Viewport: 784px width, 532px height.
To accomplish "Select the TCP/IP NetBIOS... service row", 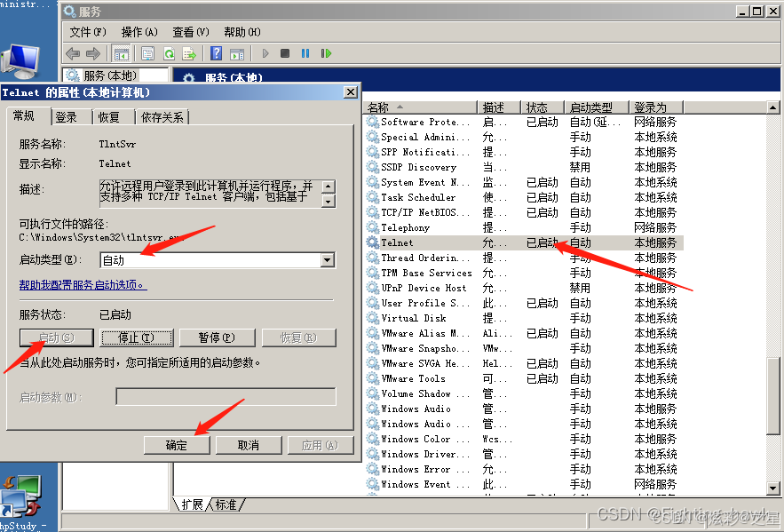I will pyautogui.click(x=524, y=212).
